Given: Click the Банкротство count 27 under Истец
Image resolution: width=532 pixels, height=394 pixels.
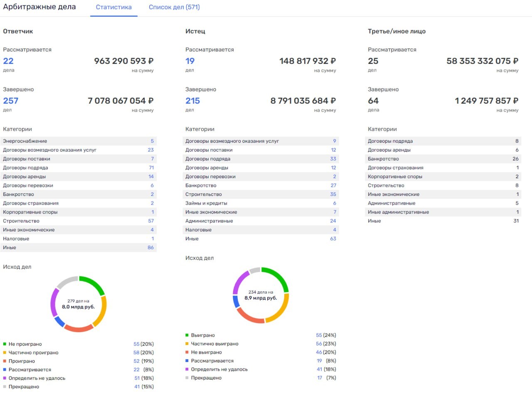Looking at the screenshot, I should click(x=333, y=186).
